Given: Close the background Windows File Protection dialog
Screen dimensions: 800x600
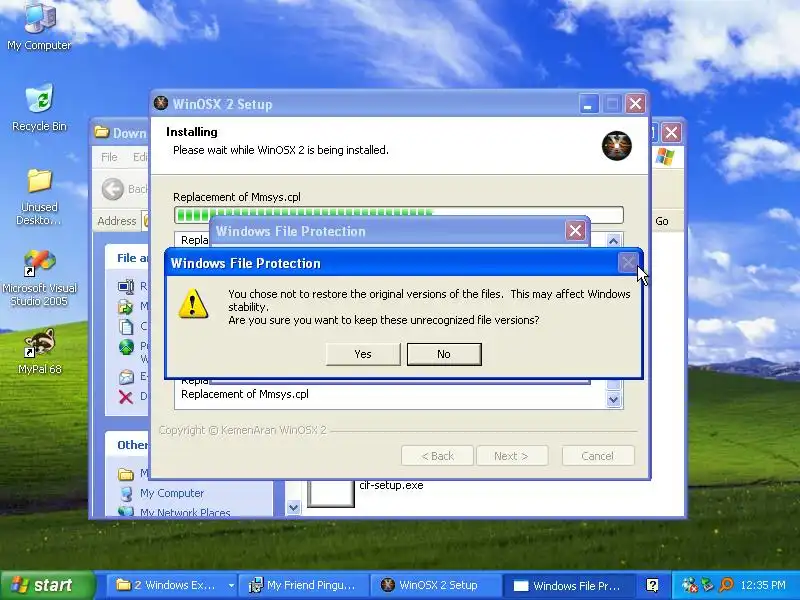Looking at the screenshot, I should (x=576, y=231).
